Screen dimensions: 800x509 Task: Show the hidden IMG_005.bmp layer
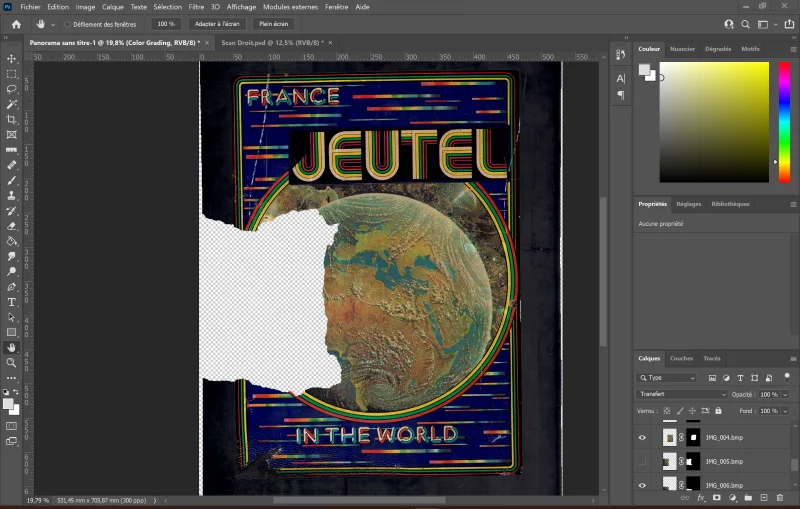[x=643, y=461]
